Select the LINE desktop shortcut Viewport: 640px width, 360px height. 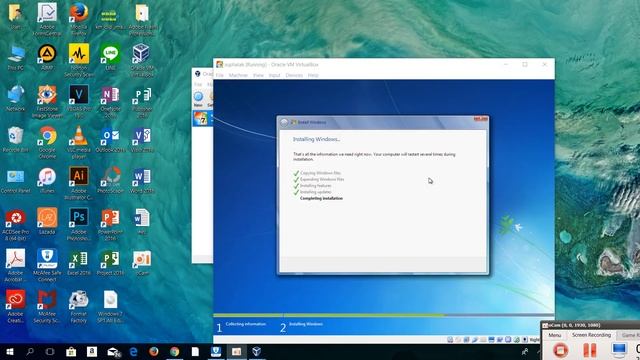pyautogui.click(x=110, y=58)
